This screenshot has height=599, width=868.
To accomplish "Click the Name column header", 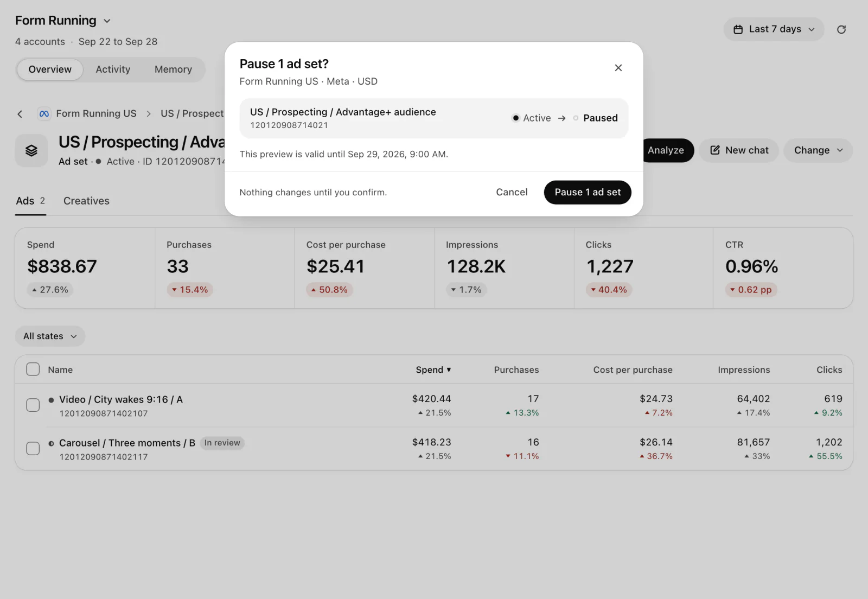I will point(60,369).
